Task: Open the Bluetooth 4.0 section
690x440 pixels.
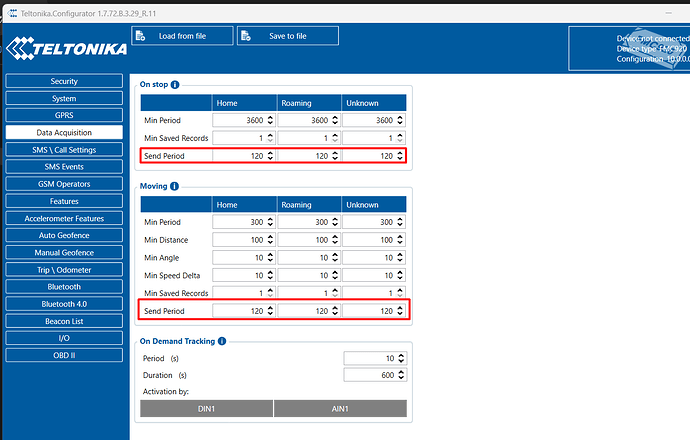Action: [x=64, y=303]
